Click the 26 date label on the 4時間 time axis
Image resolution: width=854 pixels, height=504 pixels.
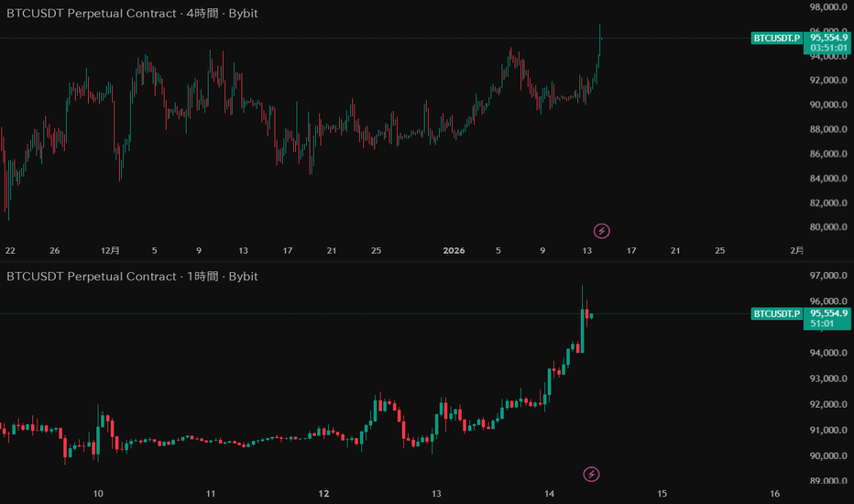point(54,251)
